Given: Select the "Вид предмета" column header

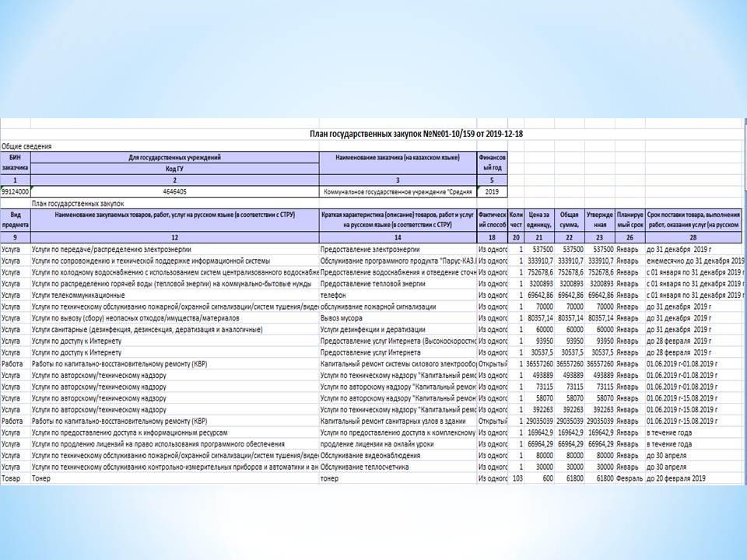Looking at the screenshot, I should pos(16,220).
